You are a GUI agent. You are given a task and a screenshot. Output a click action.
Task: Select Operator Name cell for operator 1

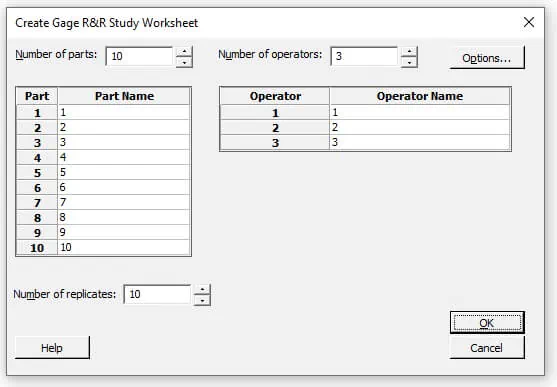420,113
